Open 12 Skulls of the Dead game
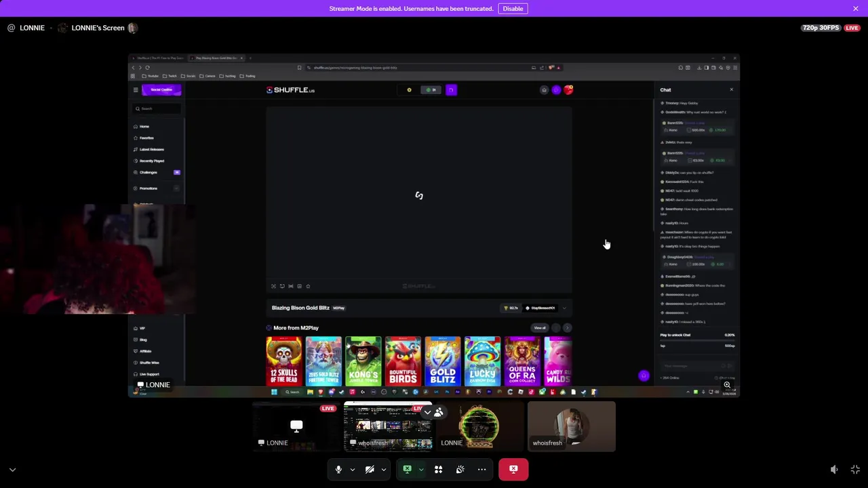This screenshot has height=488, width=868. (284, 361)
